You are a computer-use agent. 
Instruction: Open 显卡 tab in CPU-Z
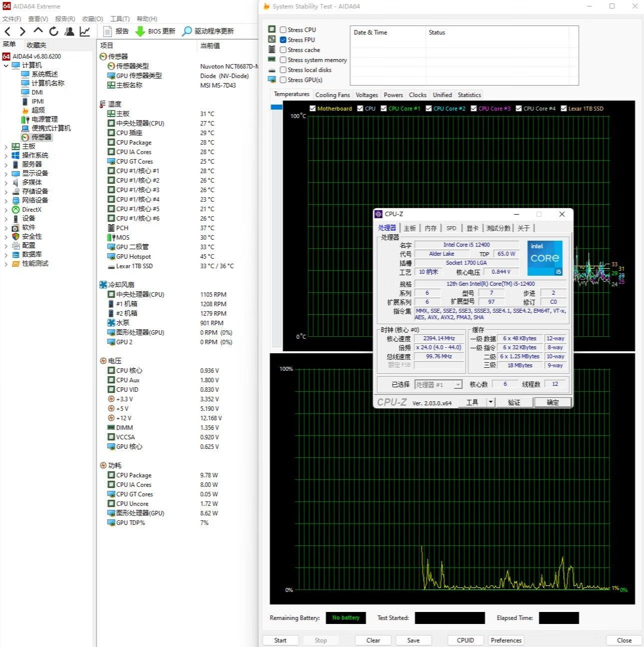coord(472,228)
